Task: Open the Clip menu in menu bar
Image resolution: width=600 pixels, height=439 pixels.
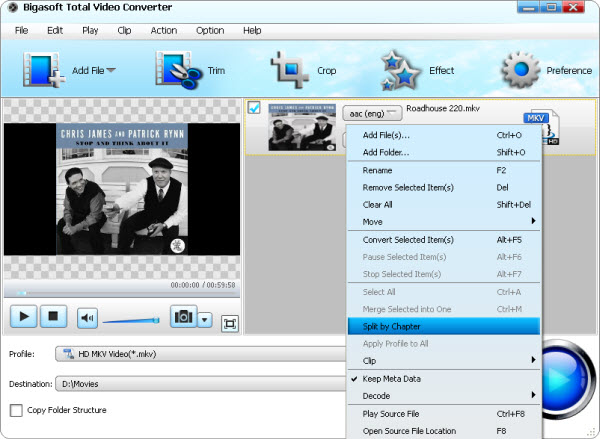Action: [124, 30]
